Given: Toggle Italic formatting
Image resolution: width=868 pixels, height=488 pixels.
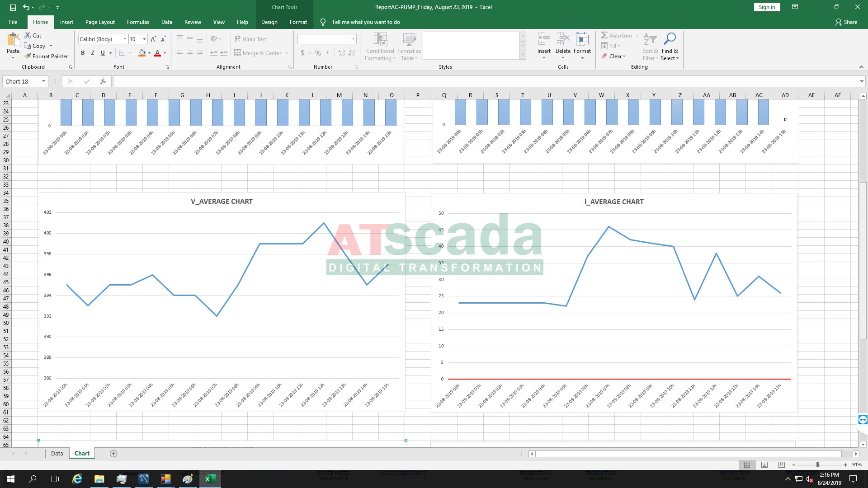Looking at the screenshot, I should [93, 53].
